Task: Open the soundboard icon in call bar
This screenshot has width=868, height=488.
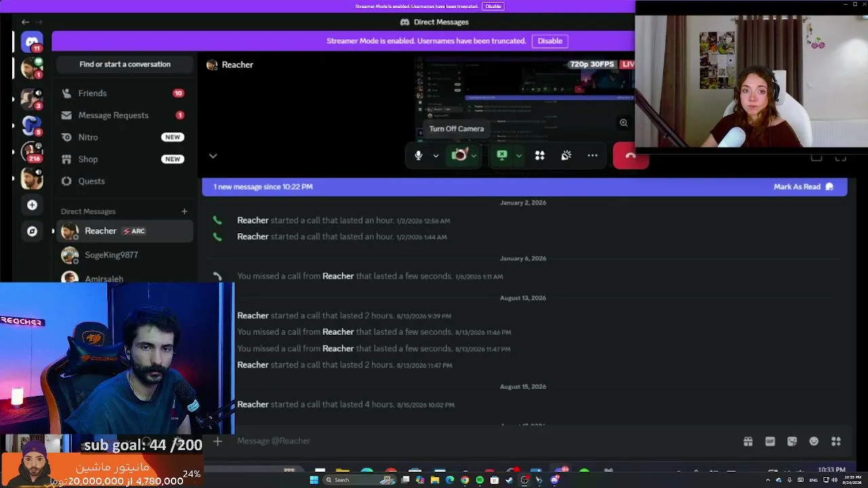Action: point(566,155)
